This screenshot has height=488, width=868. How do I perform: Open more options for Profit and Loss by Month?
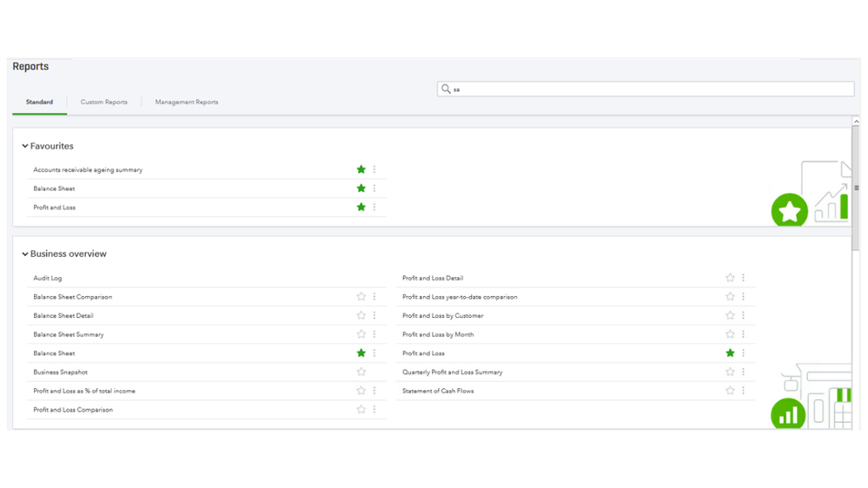click(744, 334)
